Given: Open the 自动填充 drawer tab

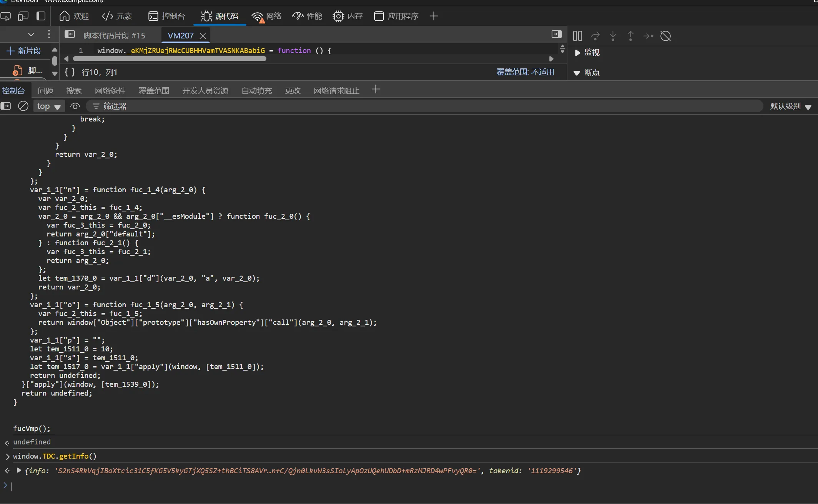Looking at the screenshot, I should 256,91.
